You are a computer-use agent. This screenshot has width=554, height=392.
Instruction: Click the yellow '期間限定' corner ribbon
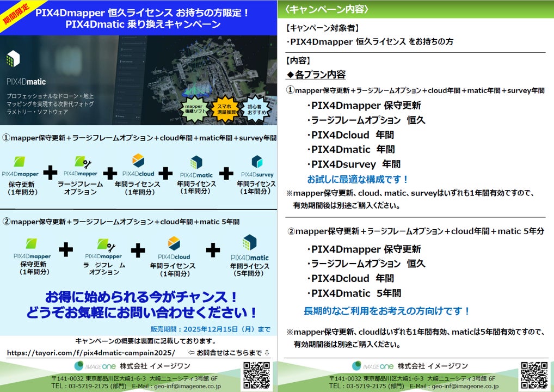click(x=17, y=14)
